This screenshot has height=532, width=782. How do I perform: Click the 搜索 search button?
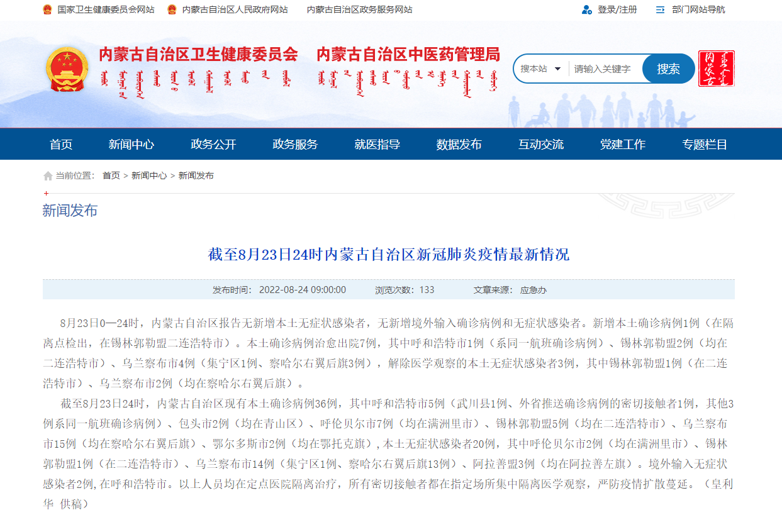click(668, 69)
